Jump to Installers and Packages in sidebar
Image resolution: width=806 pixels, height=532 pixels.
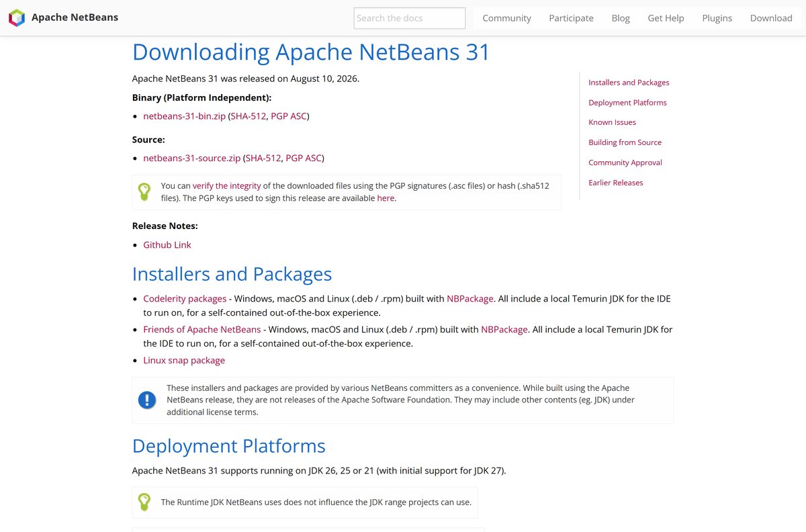[629, 83]
